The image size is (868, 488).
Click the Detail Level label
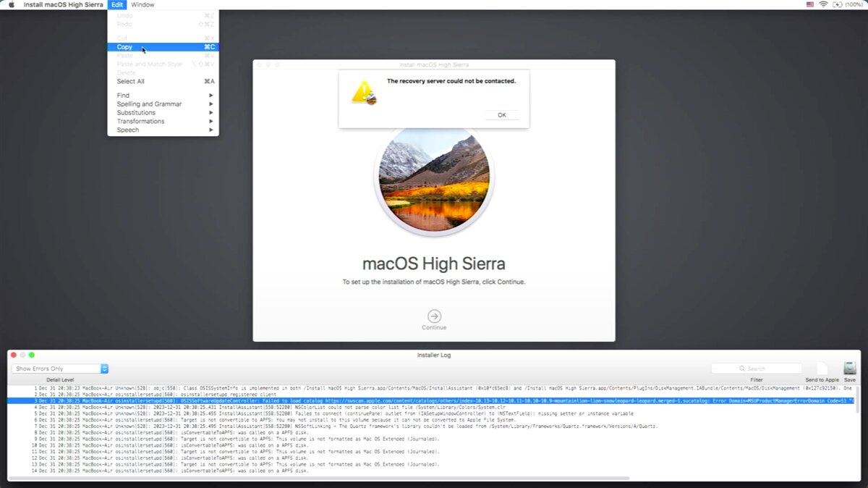[x=60, y=380]
